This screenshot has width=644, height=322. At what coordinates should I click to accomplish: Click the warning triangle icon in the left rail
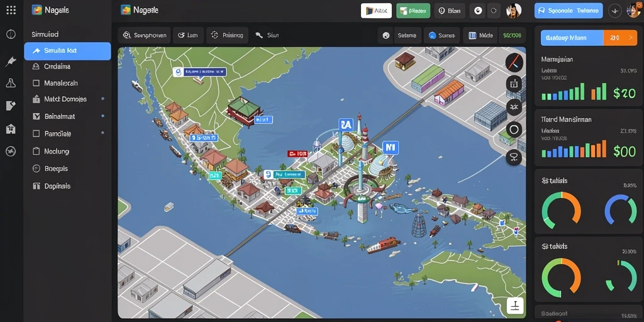click(x=11, y=83)
